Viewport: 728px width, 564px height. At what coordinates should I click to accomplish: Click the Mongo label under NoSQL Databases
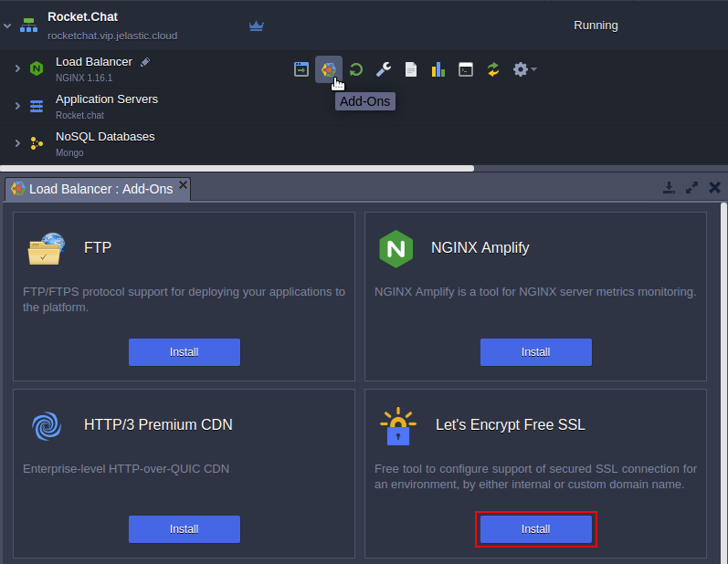[69, 152]
